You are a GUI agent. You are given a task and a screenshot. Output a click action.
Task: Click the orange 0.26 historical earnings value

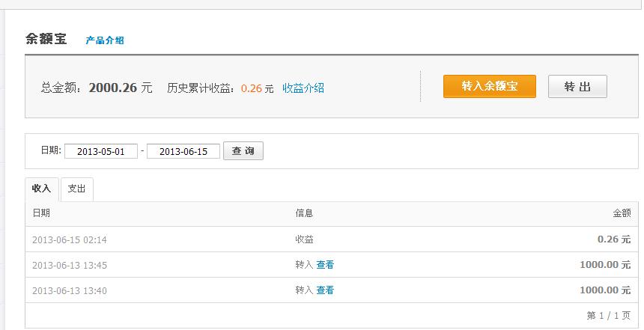click(252, 88)
